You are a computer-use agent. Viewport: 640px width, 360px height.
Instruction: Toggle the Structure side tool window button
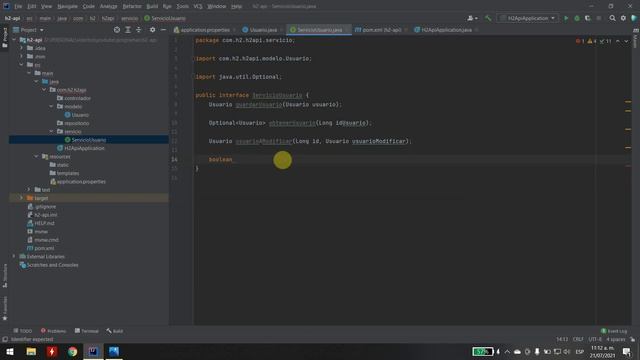tap(4, 276)
